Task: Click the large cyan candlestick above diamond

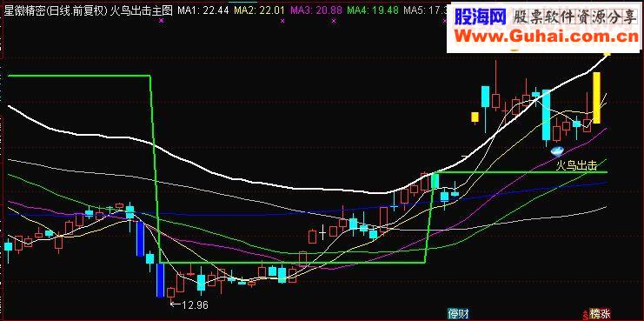Action: (x=547, y=115)
